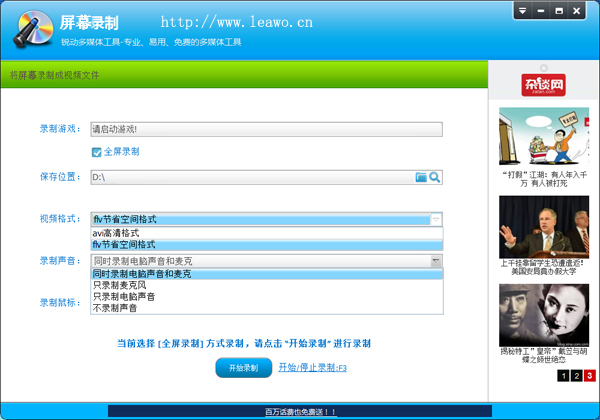
Task: Click the 开始录制 button
Action: pos(243,368)
